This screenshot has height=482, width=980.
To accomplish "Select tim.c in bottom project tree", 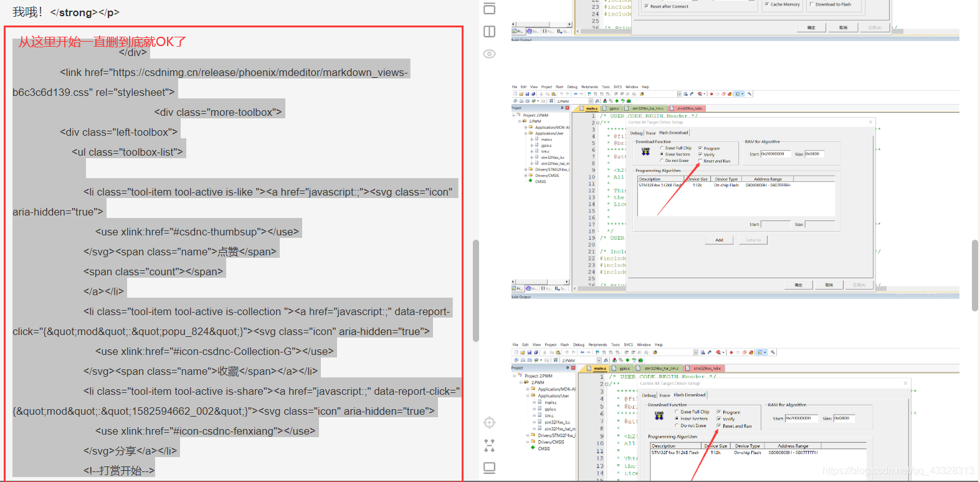I will [x=549, y=415].
